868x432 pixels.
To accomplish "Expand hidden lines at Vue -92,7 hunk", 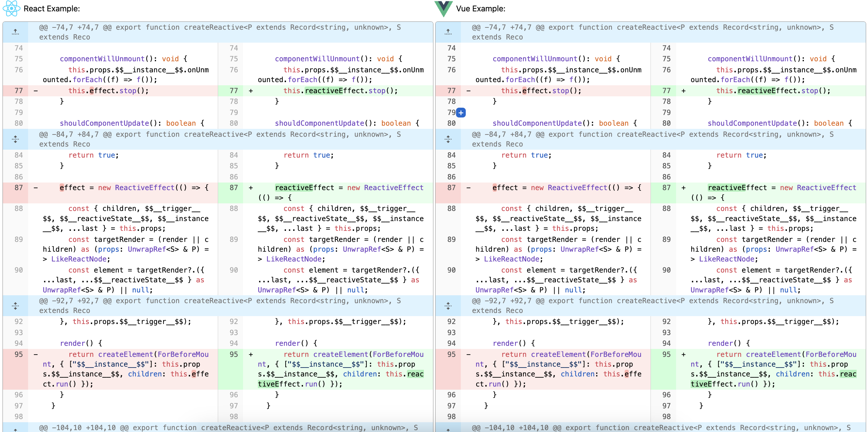I will point(448,306).
